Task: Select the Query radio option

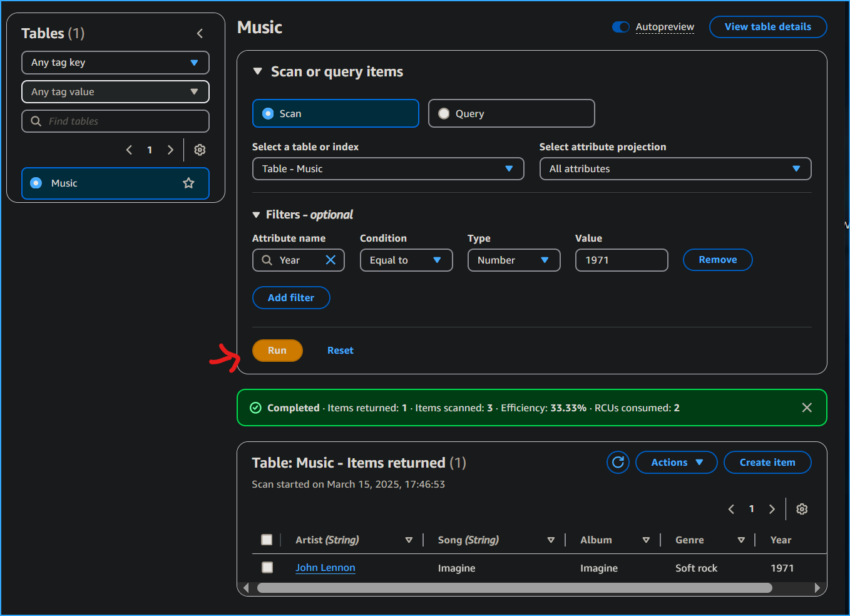Action: [x=444, y=114]
